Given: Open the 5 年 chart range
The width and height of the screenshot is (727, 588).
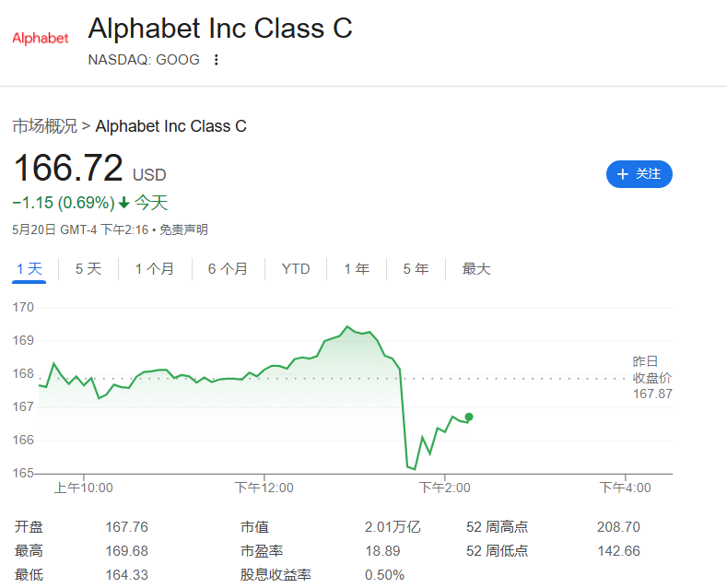Looking at the screenshot, I should tap(416, 269).
